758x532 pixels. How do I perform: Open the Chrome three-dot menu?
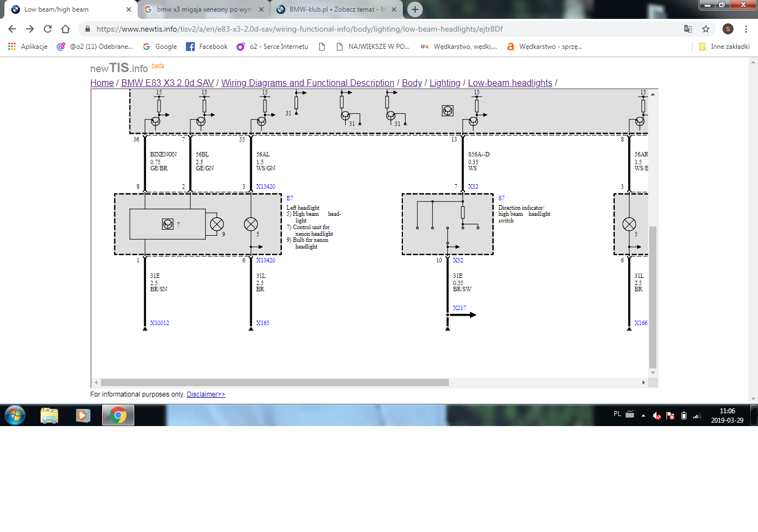[746, 29]
